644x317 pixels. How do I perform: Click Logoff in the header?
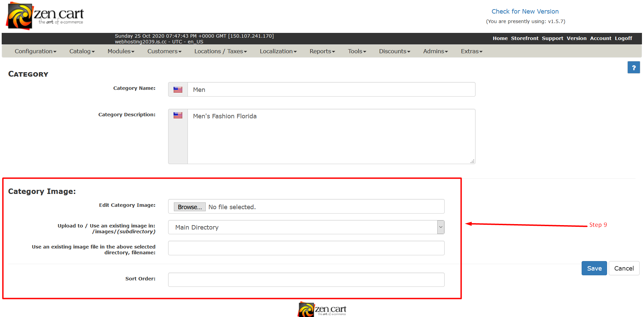623,38
